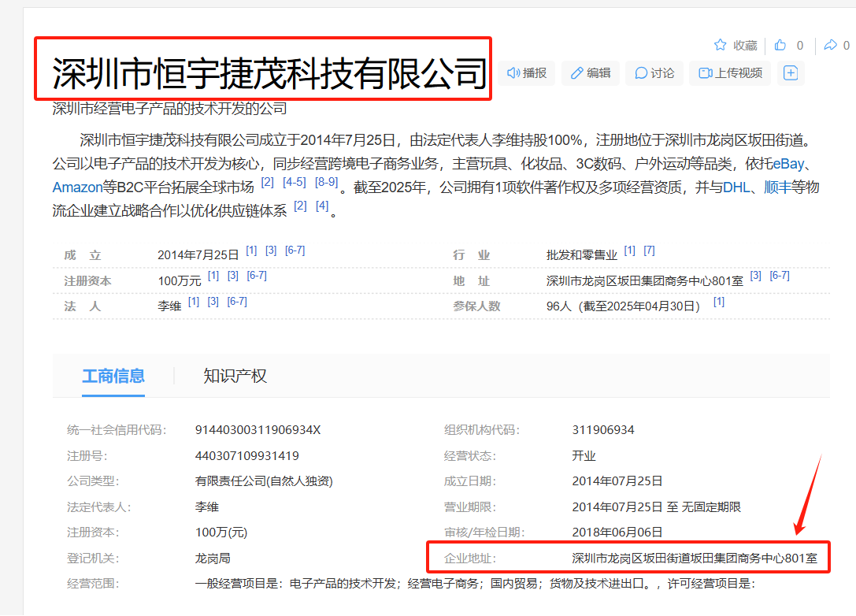Switch to the 知识产权 tab
Image resolution: width=856 pixels, height=616 pixels.
tap(235, 376)
